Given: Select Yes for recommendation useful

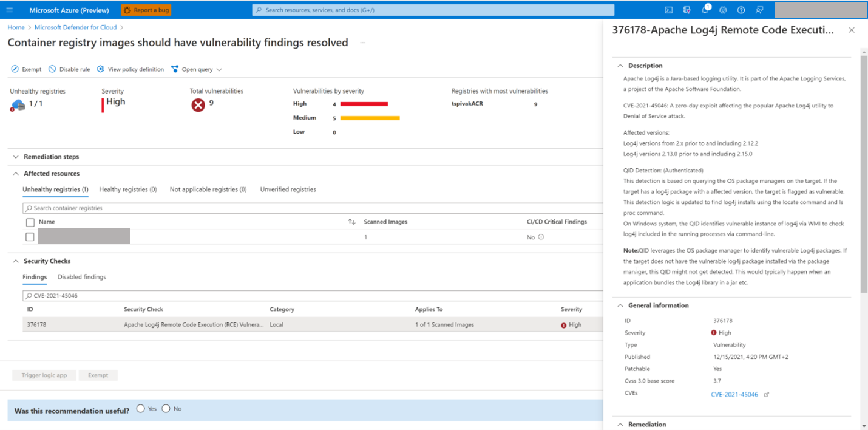Looking at the screenshot, I should click(141, 409).
